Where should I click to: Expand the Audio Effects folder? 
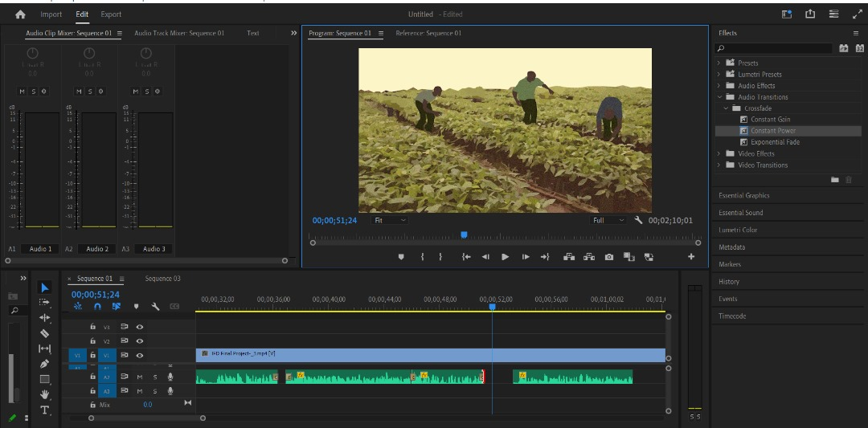pyautogui.click(x=719, y=86)
